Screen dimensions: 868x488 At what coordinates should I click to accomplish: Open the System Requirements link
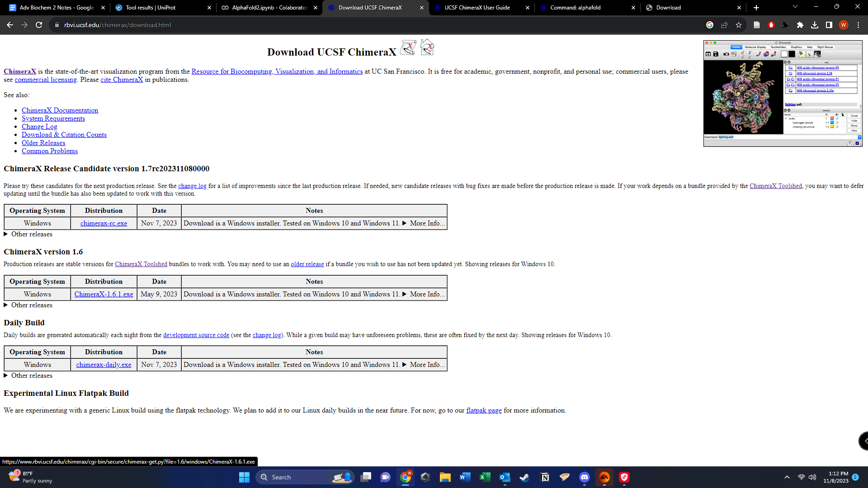point(53,118)
